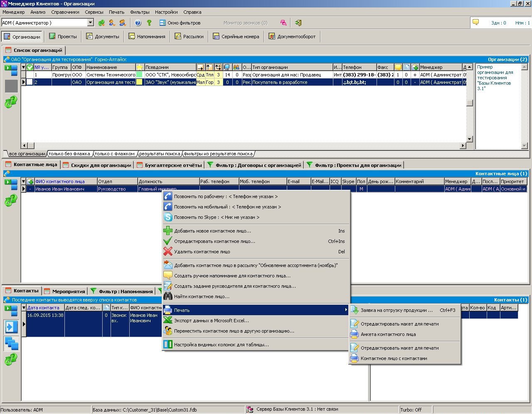Click the Окно фильтров button
This screenshot has height=414, width=532.
[x=180, y=23]
